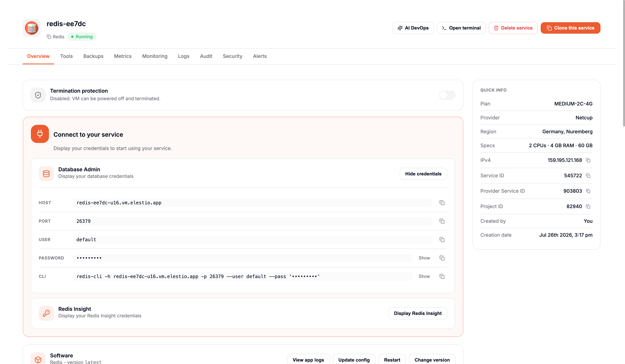Screen dimensions: 625x364
Task: Open terminal for this service
Action: 461,28
